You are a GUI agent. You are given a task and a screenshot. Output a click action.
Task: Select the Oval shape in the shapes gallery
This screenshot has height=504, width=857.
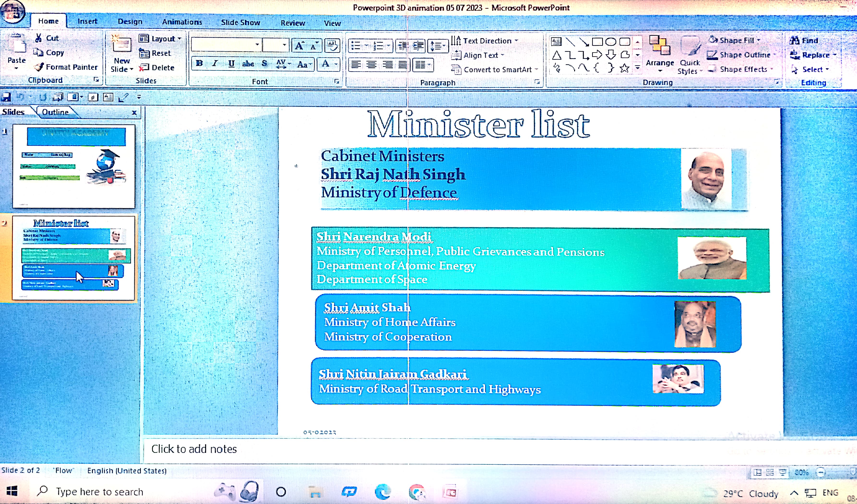(611, 42)
